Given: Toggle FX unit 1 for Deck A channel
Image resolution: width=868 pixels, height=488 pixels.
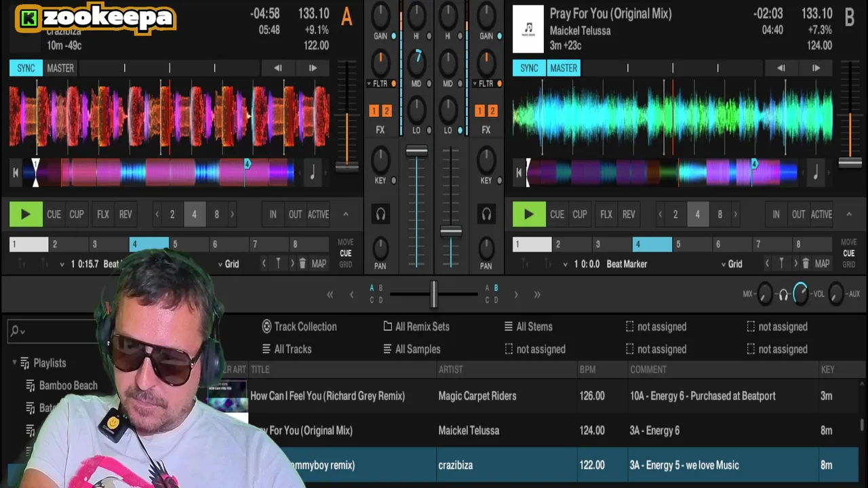Looking at the screenshot, I should pyautogui.click(x=374, y=110).
